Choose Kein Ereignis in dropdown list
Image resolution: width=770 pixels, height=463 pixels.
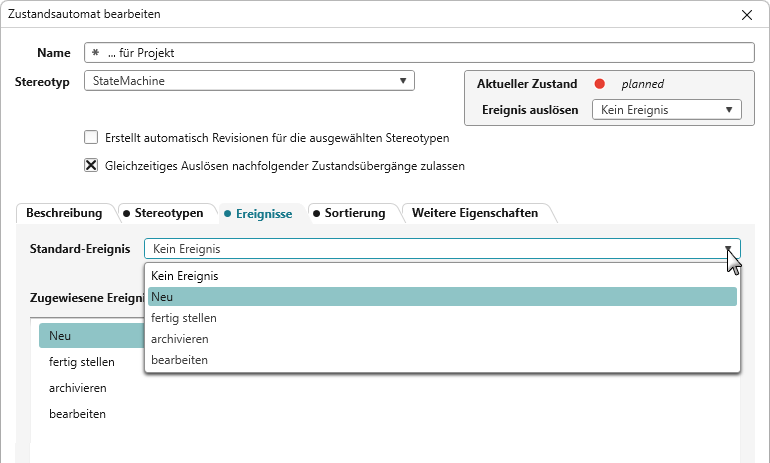point(184,275)
